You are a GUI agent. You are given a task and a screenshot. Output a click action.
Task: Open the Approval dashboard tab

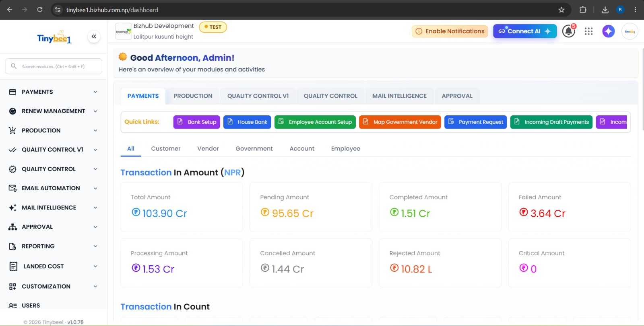click(x=457, y=96)
